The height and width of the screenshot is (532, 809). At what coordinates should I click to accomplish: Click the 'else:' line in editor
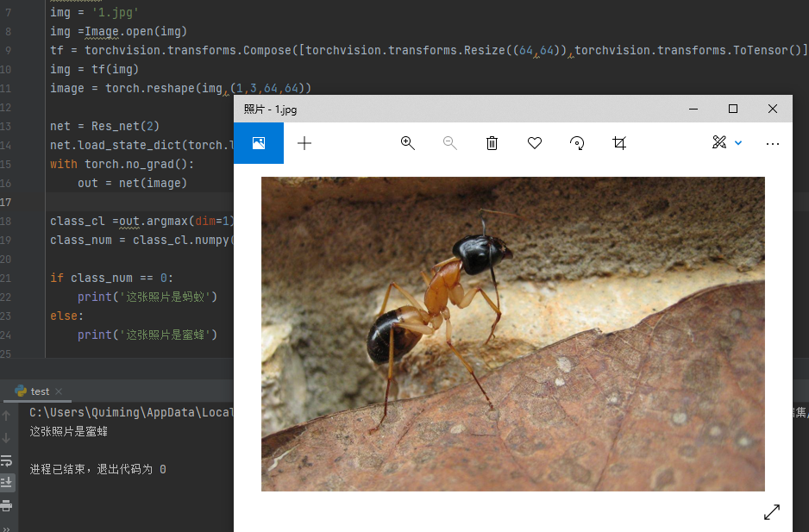click(x=66, y=316)
